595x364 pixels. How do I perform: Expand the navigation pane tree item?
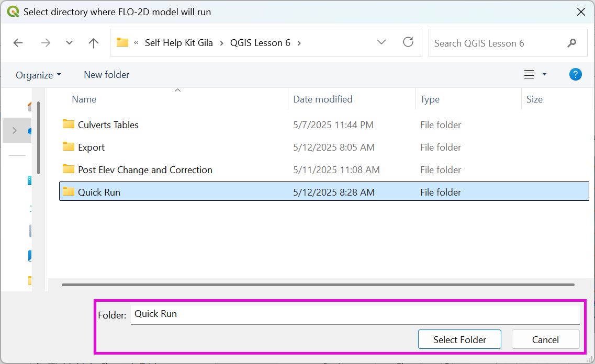pos(14,130)
